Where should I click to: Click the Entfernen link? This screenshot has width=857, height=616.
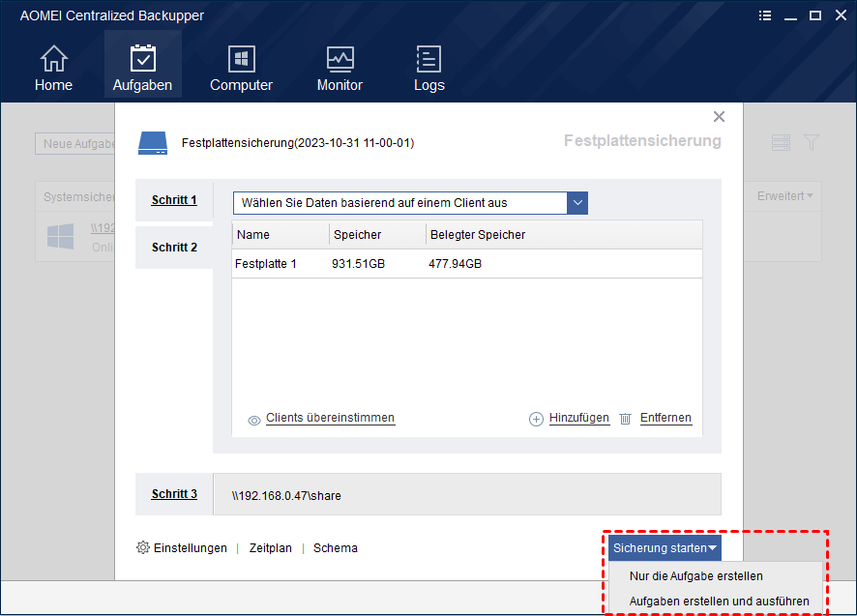coord(665,418)
